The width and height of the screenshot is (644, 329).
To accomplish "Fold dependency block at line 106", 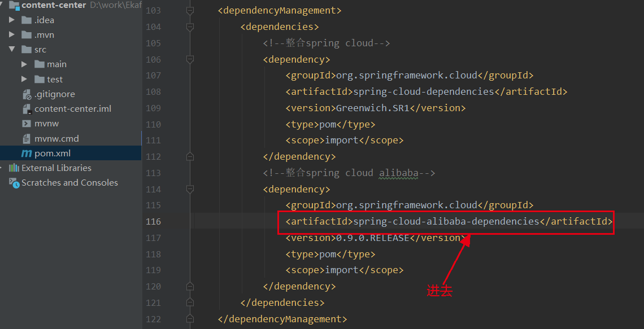I will pos(189,60).
